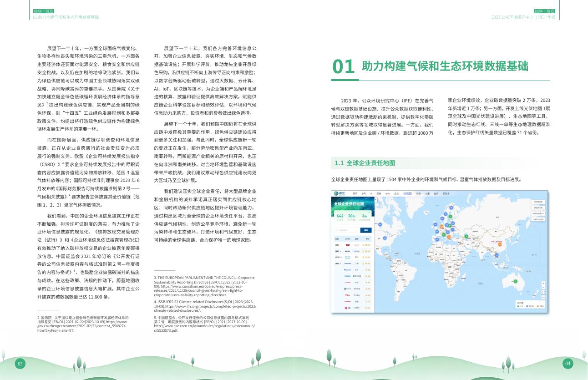Click the orange cluster marker over China
The width and height of the screenshot is (588, 380).
(500, 244)
